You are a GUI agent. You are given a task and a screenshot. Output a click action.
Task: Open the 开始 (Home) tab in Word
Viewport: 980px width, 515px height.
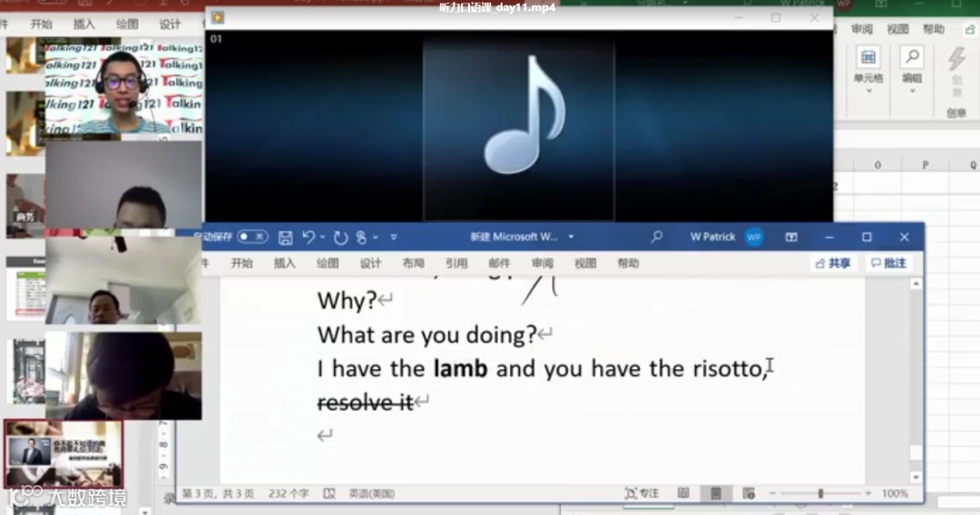coord(241,264)
